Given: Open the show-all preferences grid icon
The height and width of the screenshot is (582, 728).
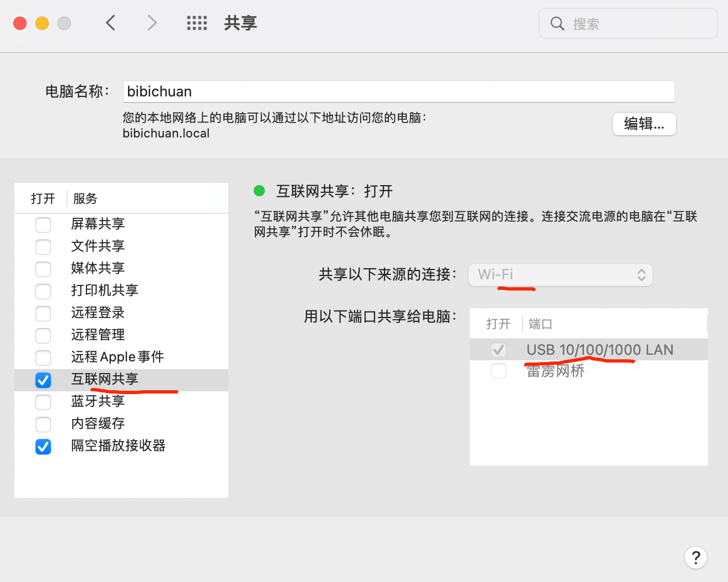Looking at the screenshot, I should click(x=197, y=23).
